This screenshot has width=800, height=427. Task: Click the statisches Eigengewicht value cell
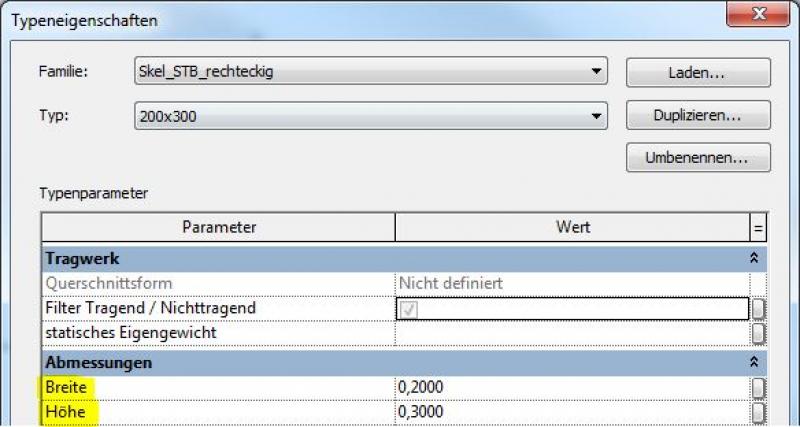click(x=570, y=333)
